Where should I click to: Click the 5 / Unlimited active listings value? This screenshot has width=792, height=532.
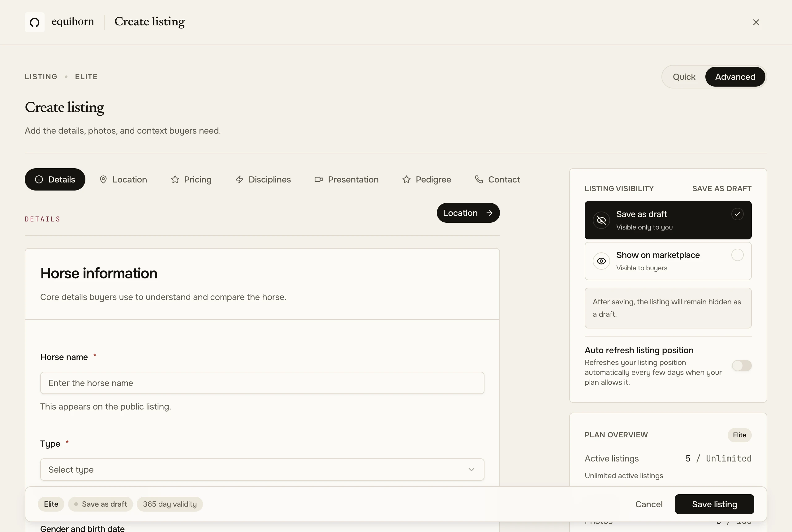point(718,459)
